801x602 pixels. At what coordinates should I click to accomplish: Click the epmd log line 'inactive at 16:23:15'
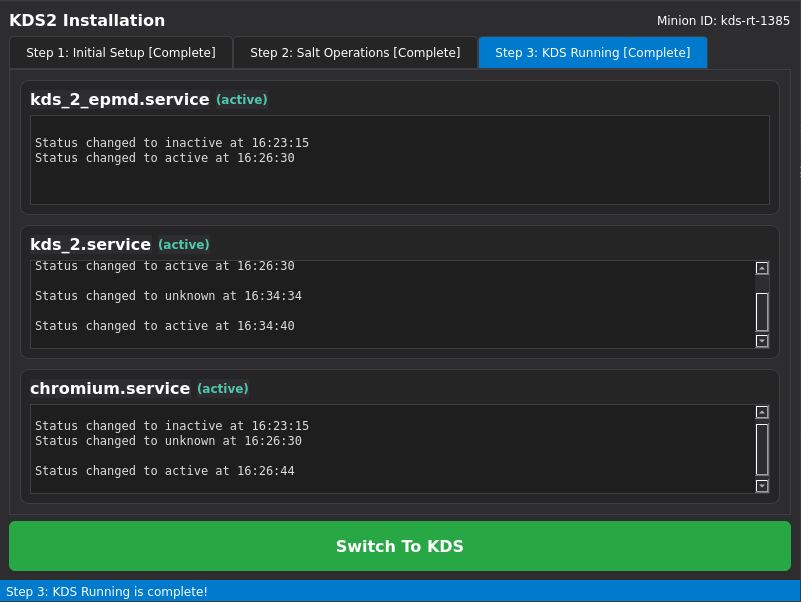172,143
